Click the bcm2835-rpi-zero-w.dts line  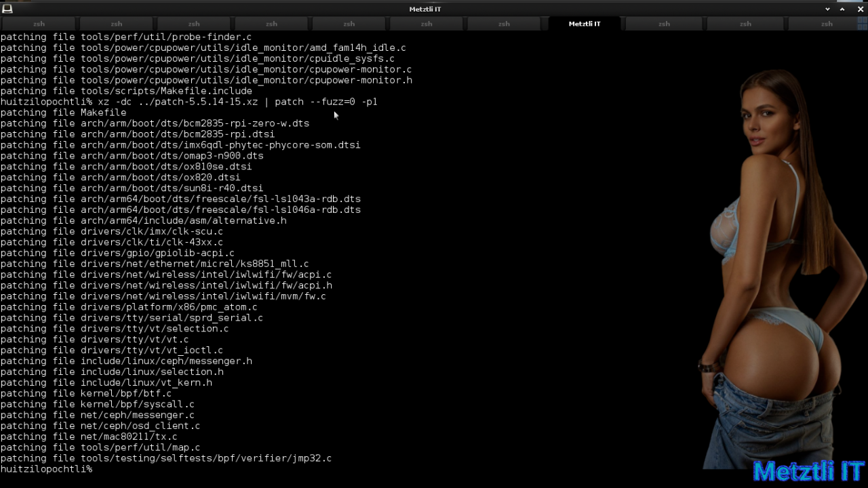(155, 123)
